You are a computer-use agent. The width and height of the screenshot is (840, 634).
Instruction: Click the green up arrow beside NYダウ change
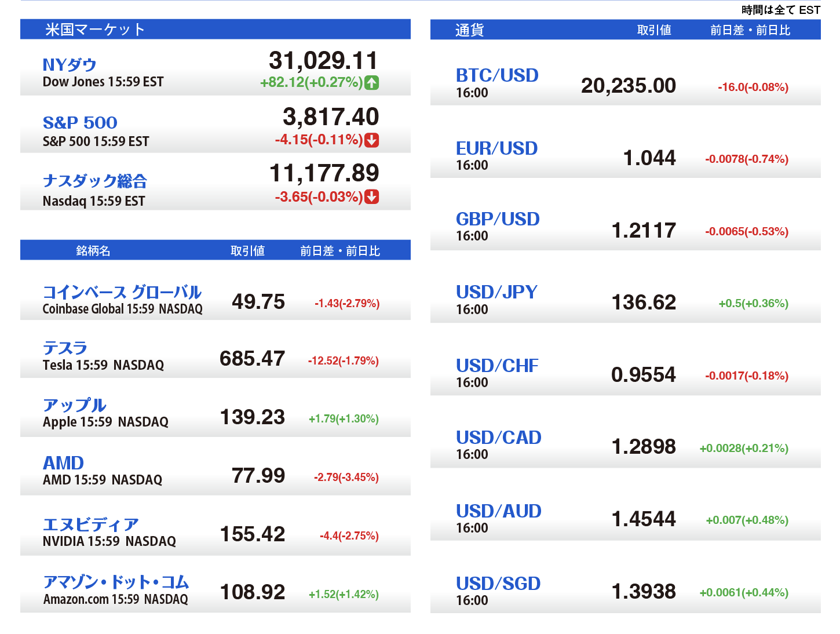point(372,83)
